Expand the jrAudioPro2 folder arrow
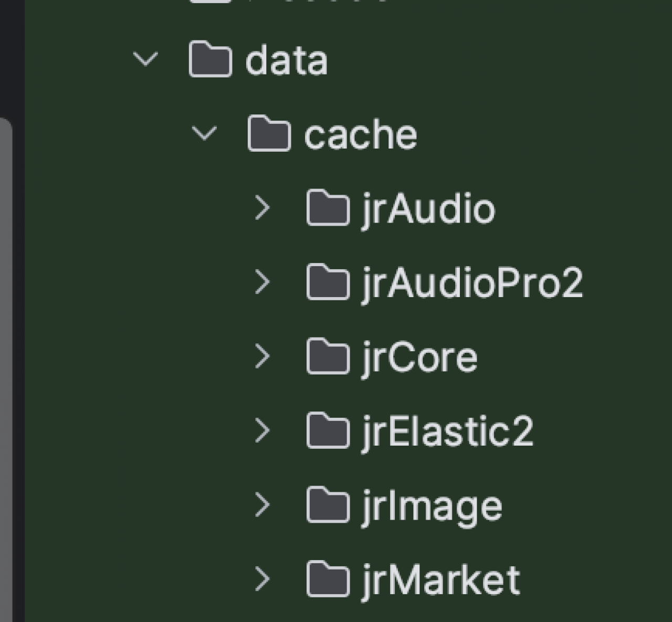Viewport: 672px width, 622px height. [x=262, y=282]
